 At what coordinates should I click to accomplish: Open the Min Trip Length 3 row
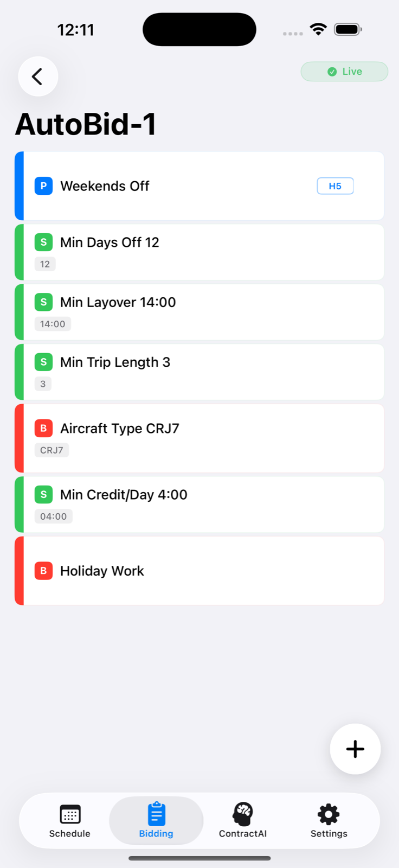200,372
